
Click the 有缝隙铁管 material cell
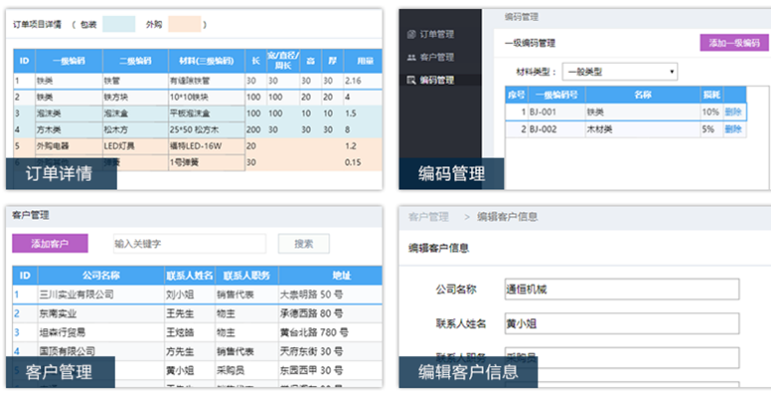[207, 81]
